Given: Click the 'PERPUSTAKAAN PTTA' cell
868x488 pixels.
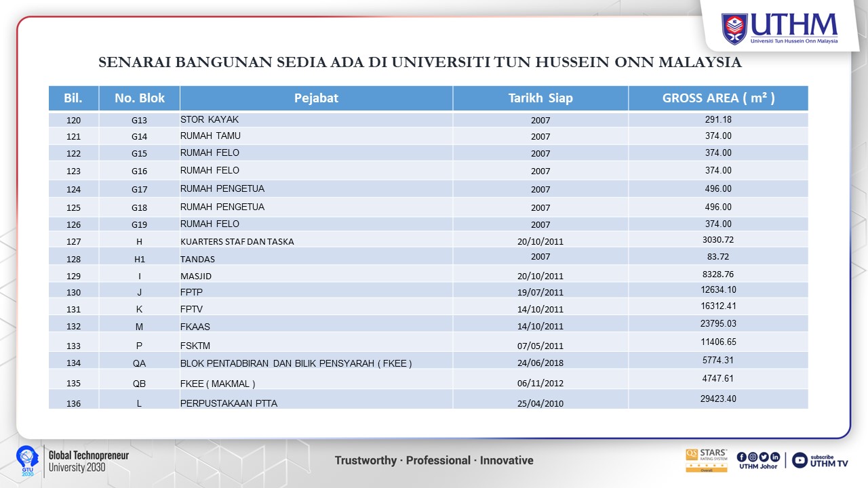Looking at the screenshot, I should tap(229, 403).
